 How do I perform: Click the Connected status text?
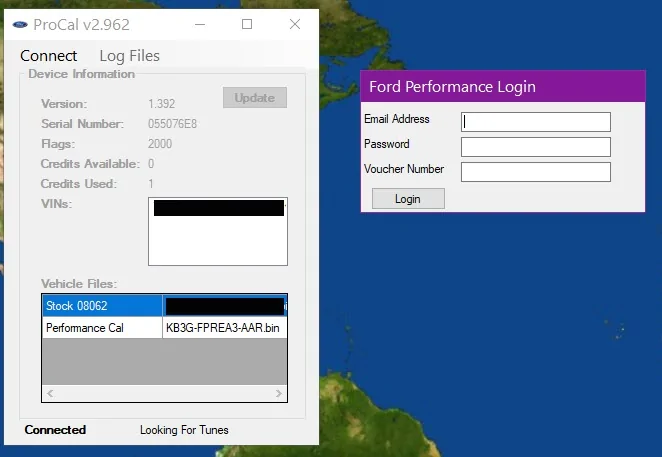pos(55,430)
